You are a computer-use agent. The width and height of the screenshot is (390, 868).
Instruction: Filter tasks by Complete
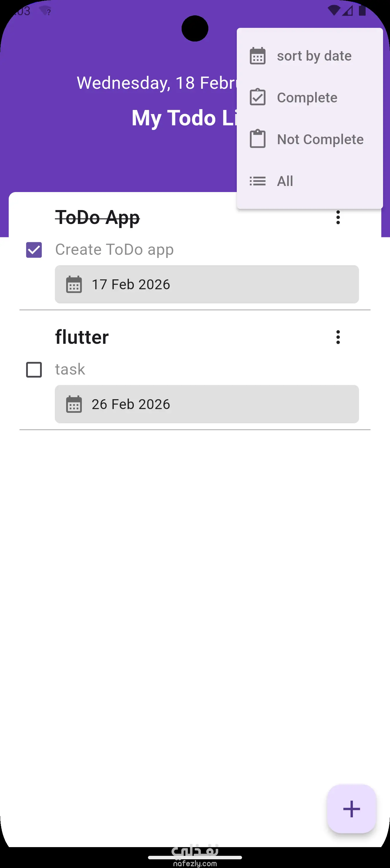click(x=307, y=98)
